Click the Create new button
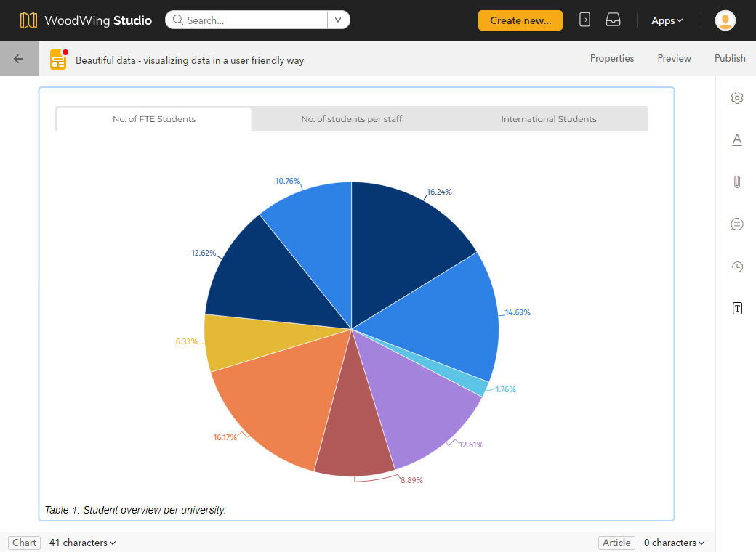Image resolution: width=756 pixels, height=552 pixels. pyautogui.click(x=520, y=20)
